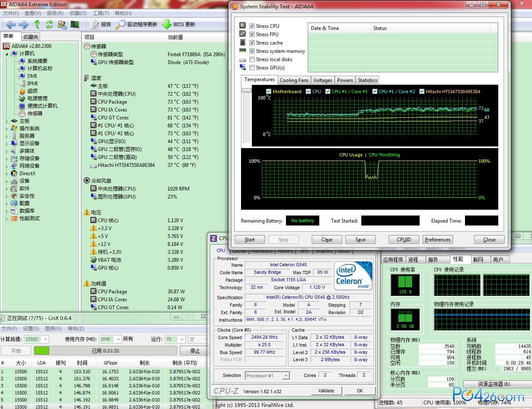Click the 操作系统 Windows flag icon
Viewport: 532px width, 409px height.
point(15,129)
